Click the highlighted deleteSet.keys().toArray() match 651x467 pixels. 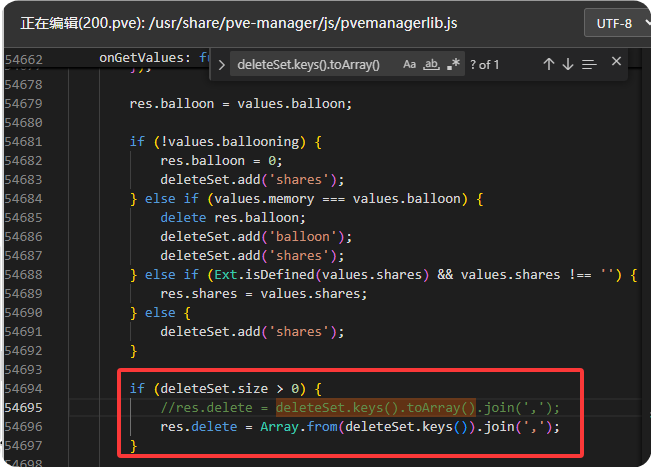pyautogui.click(x=377, y=407)
